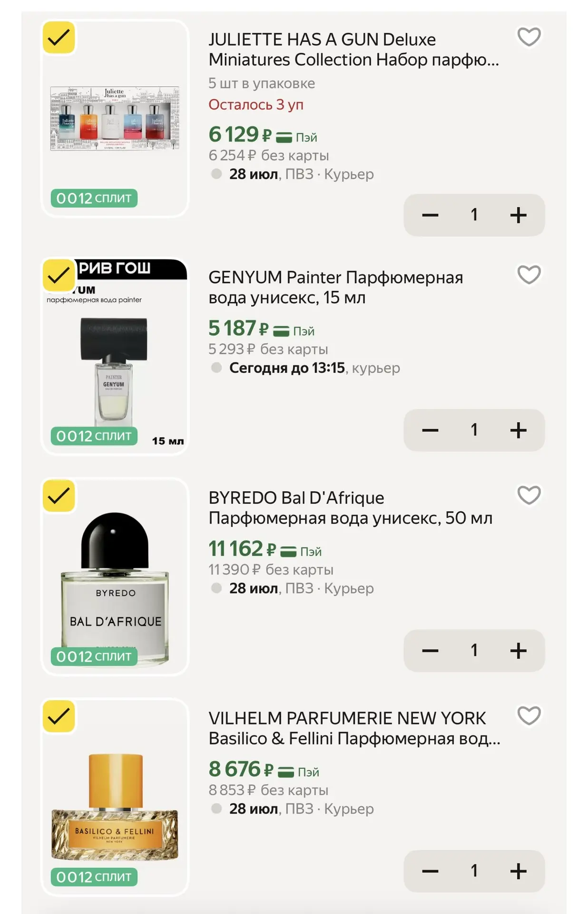Image resolution: width=588 pixels, height=914 pixels.
Task: Add one more BYREDO Bal D'Afrique bottle
Action: (518, 651)
